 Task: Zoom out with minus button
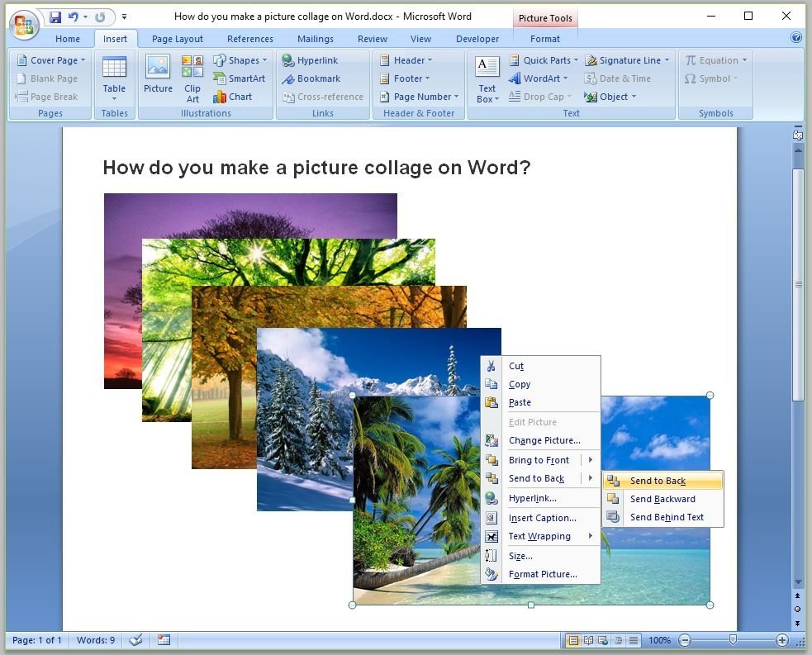685,640
